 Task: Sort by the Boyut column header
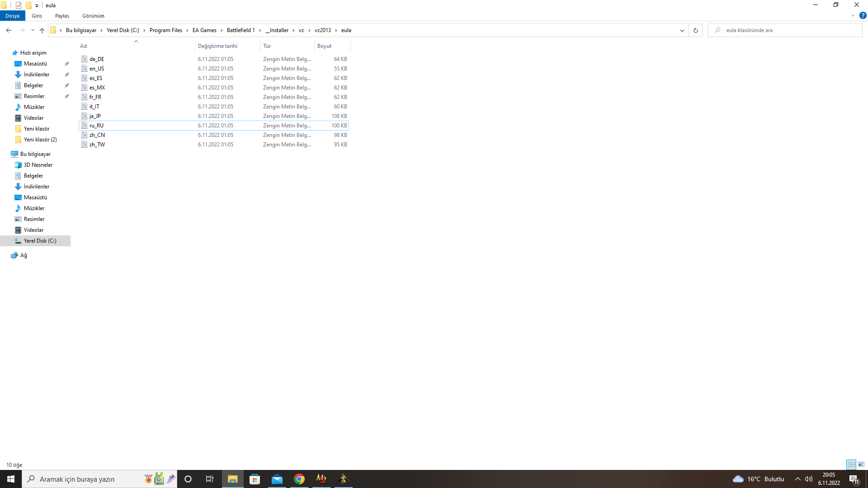324,46
